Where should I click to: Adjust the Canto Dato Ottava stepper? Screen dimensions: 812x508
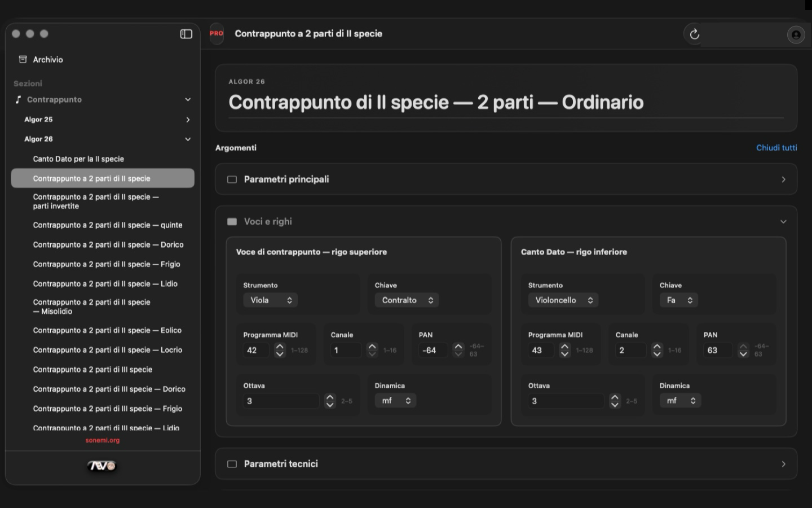coord(615,401)
